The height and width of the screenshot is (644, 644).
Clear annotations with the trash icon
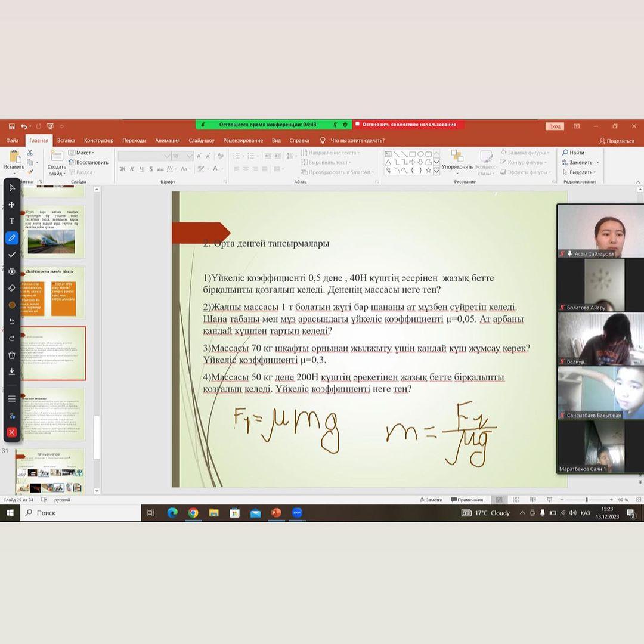click(x=12, y=355)
